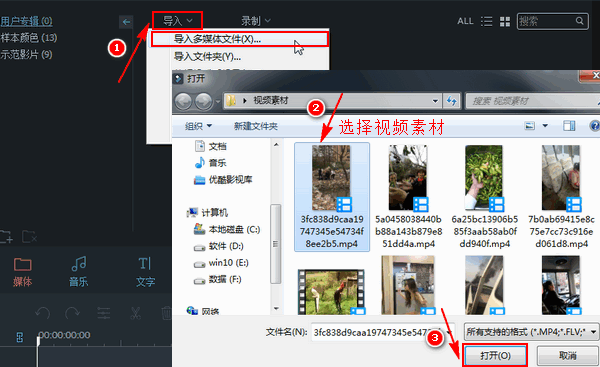Select 本地磁盘 (C:) drive

click(227, 229)
